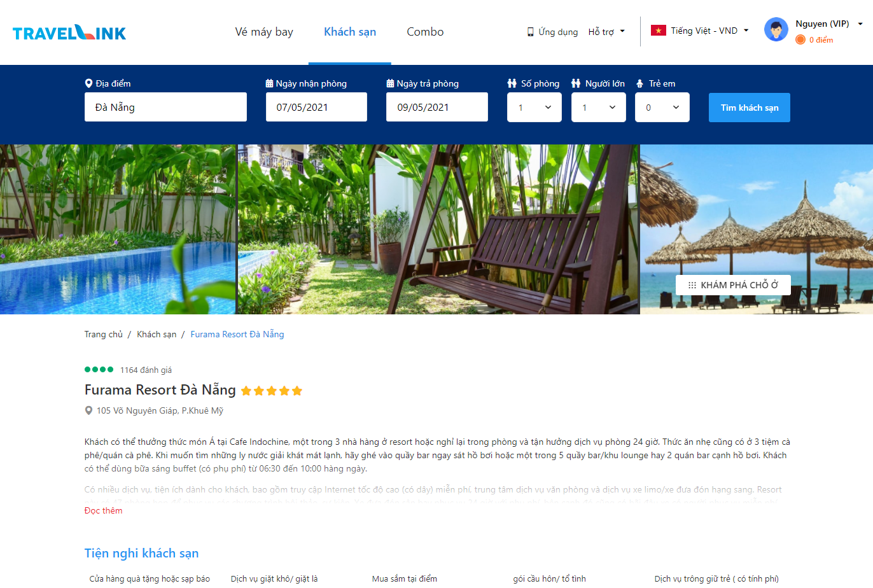Click the mobile phone app icon

click(530, 32)
